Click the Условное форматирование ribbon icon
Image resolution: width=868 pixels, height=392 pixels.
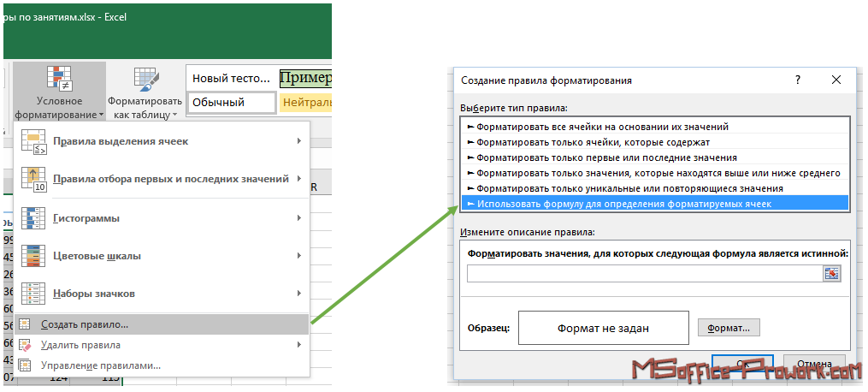click(x=59, y=79)
